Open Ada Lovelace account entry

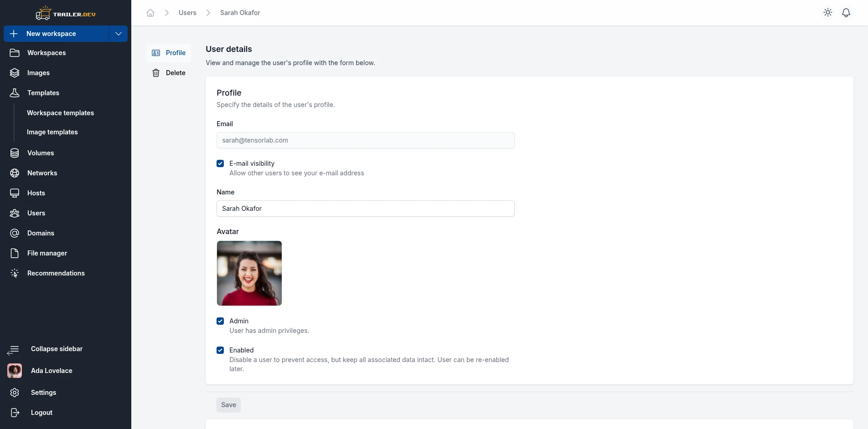[x=52, y=371]
